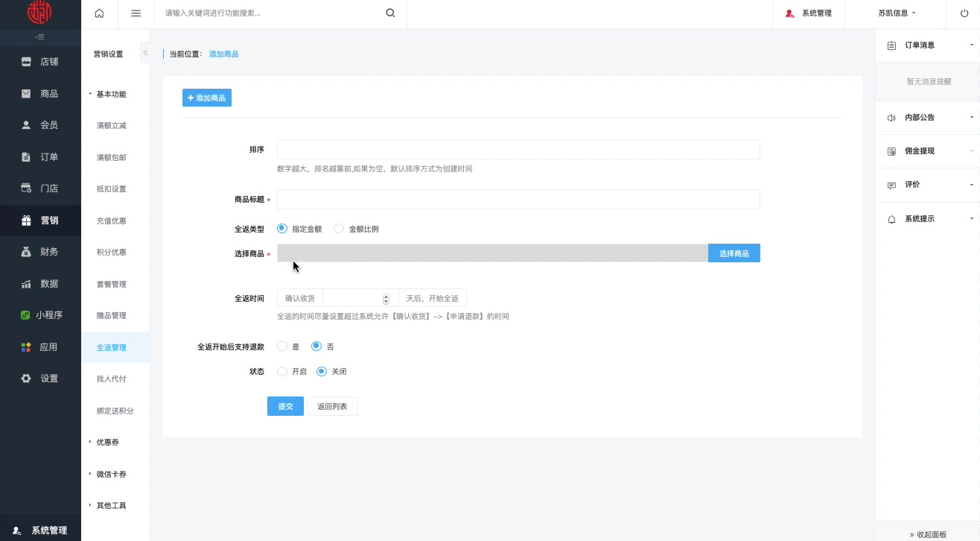Viewport: 980px width, 541px height.
Task: Click the 评价 comment icon
Action: 891,185
